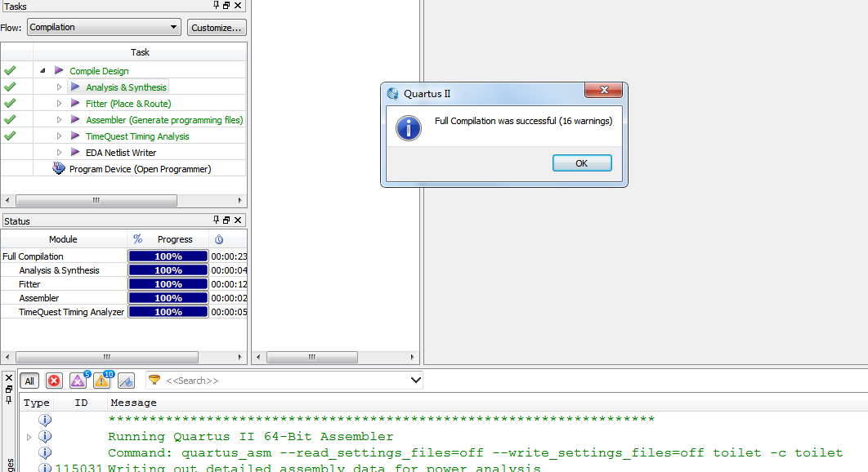Image resolution: width=868 pixels, height=472 pixels.
Task: Collapse the Compile Design task tree
Action: coord(43,71)
